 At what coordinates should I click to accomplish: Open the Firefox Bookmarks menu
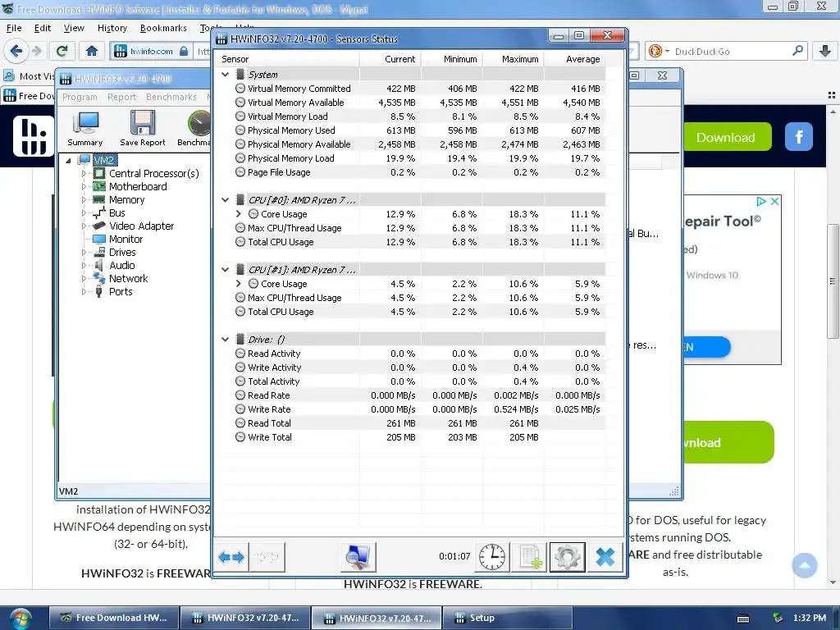163,28
